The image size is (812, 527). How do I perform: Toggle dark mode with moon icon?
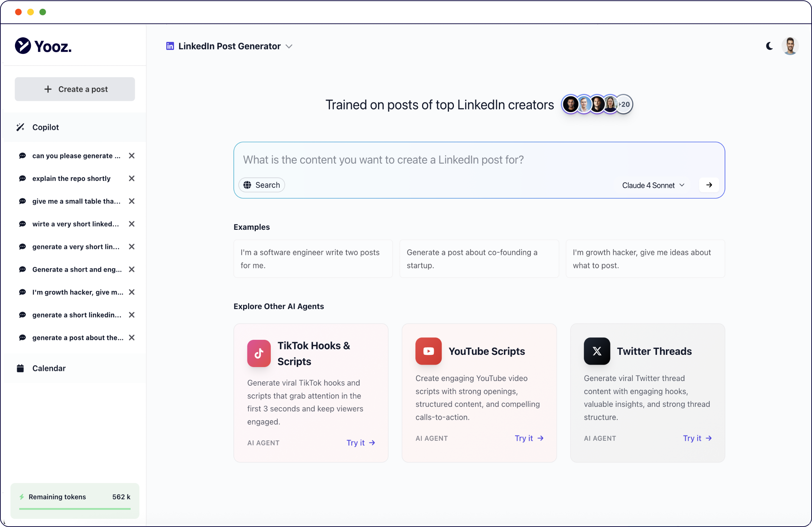(x=769, y=46)
